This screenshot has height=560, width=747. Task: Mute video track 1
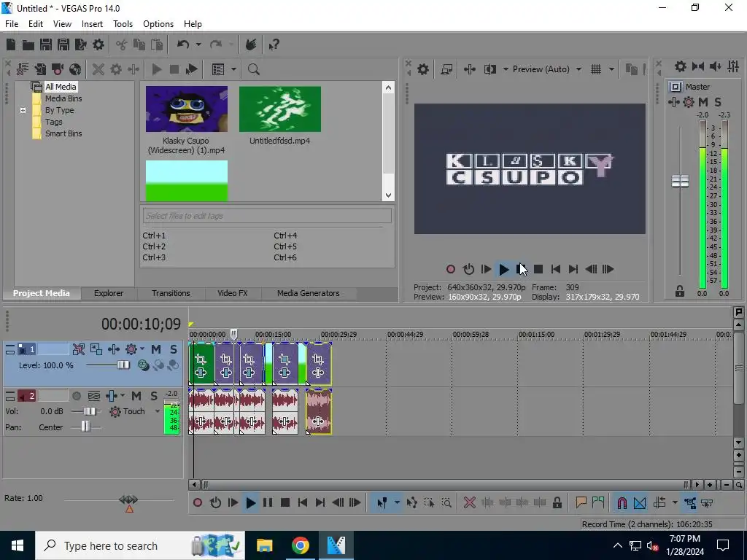point(156,349)
